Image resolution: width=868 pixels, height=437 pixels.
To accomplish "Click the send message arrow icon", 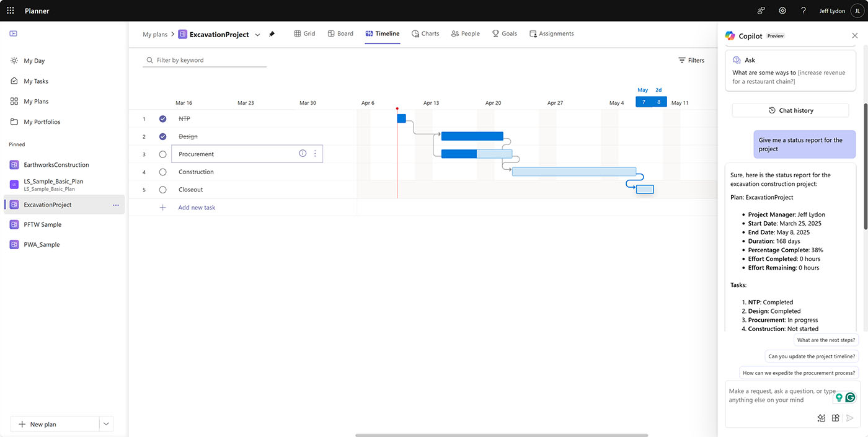I will click(x=850, y=418).
